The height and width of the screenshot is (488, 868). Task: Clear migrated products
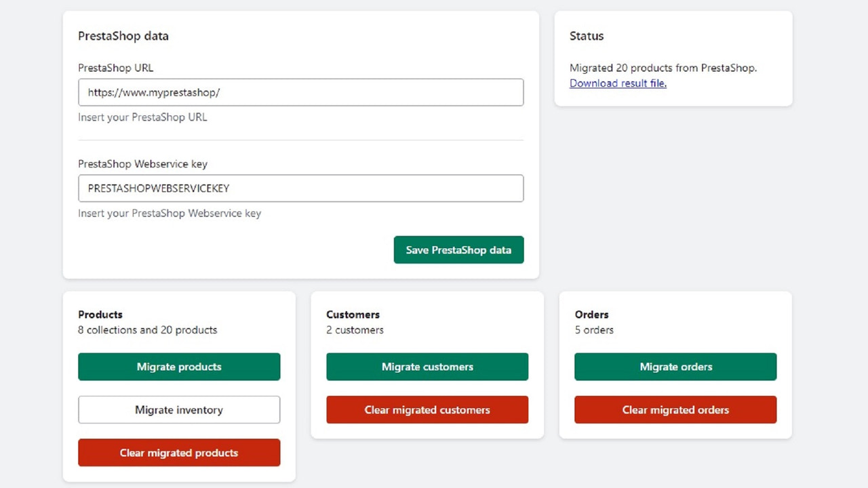coord(179,453)
